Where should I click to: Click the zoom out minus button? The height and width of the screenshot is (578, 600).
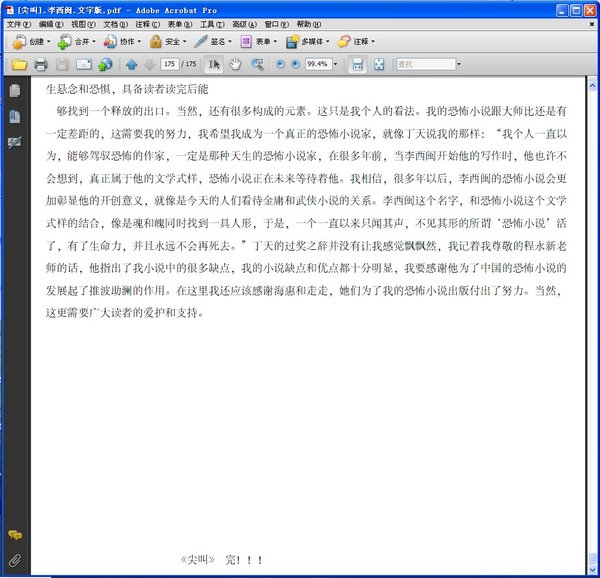coord(280,64)
